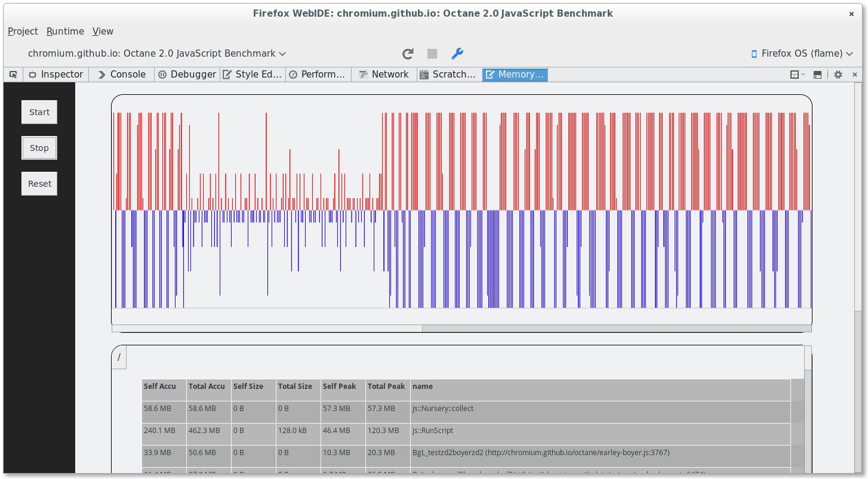Viewport: 868px width, 479px height.
Task: Select the Console tab
Action: coord(121,75)
